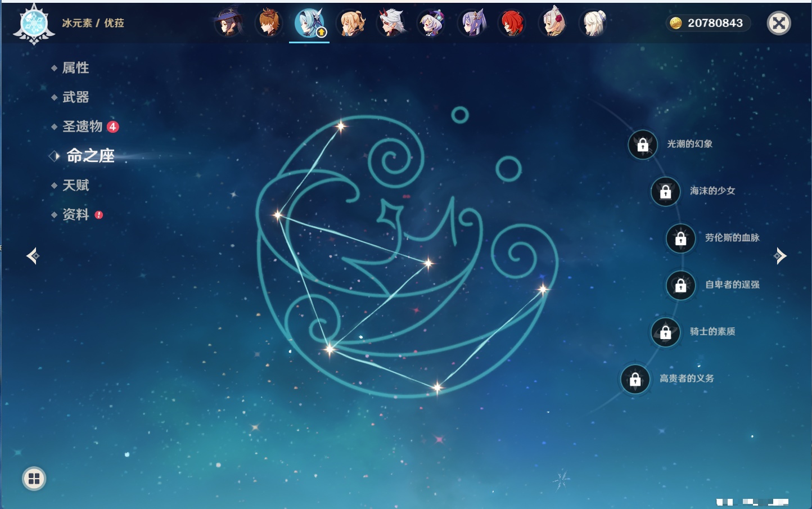The image size is (812, 509).
Task: Click the yellow upgrade arrow on Eula portrait
Action: [321, 33]
